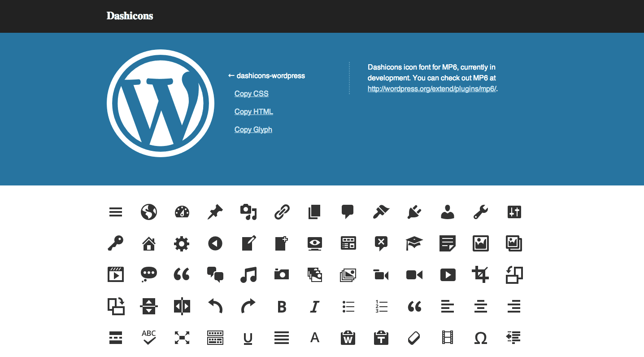Screen dimensions: 644x357
Task: Click the paintbrush appearance icon
Action: [381, 212]
